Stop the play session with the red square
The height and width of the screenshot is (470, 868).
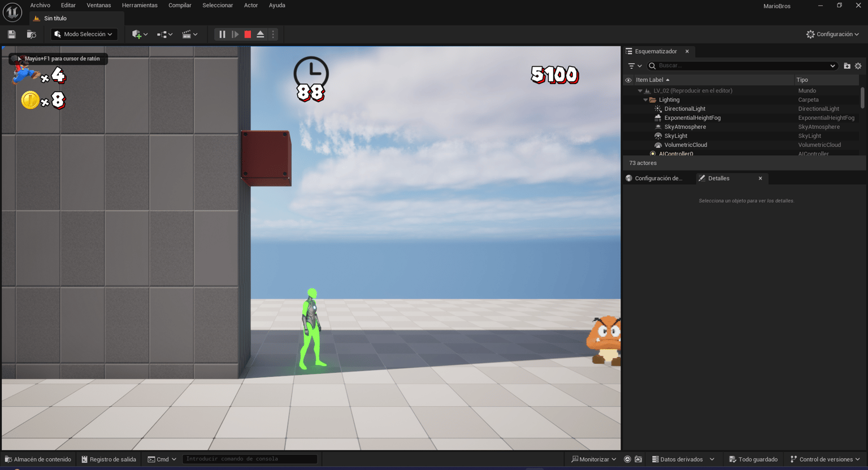pyautogui.click(x=248, y=34)
